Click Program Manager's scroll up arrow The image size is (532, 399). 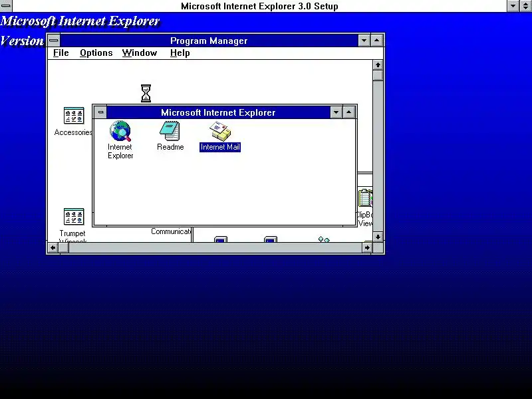[378, 65]
